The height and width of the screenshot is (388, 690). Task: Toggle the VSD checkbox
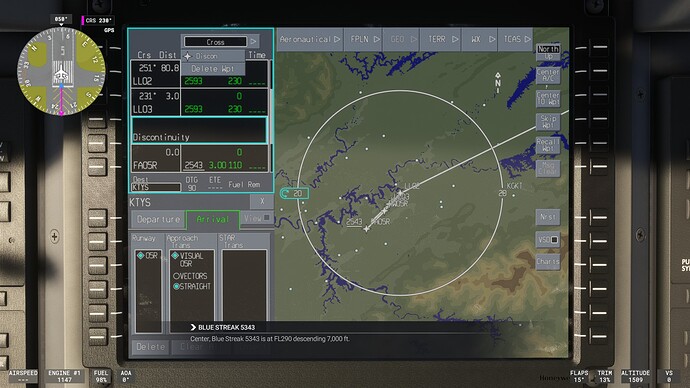tap(548, 240)
